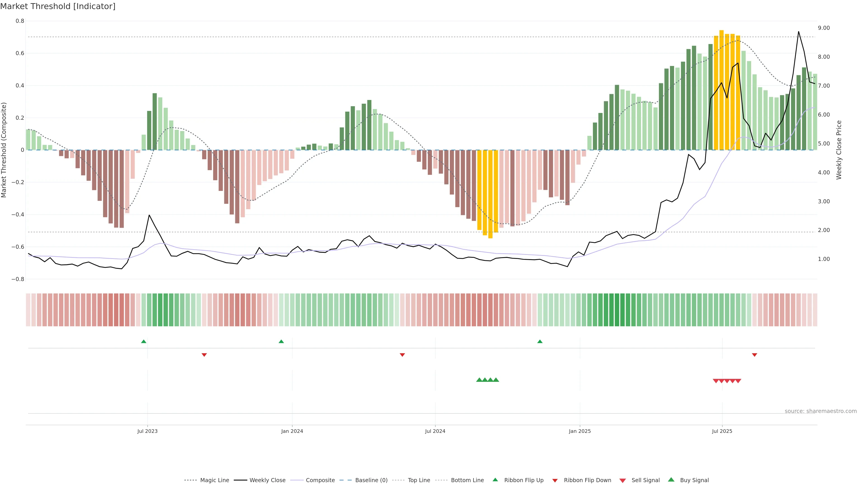Click the Market Threshold [Indicator] chart title
This screenshot has height=488, width=868.
pos(58,6)
